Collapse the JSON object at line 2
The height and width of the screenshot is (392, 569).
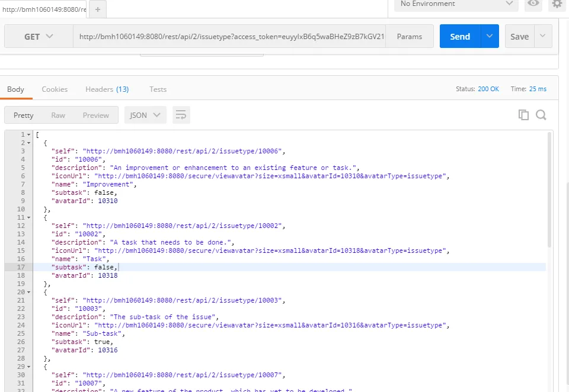[28, 143]
